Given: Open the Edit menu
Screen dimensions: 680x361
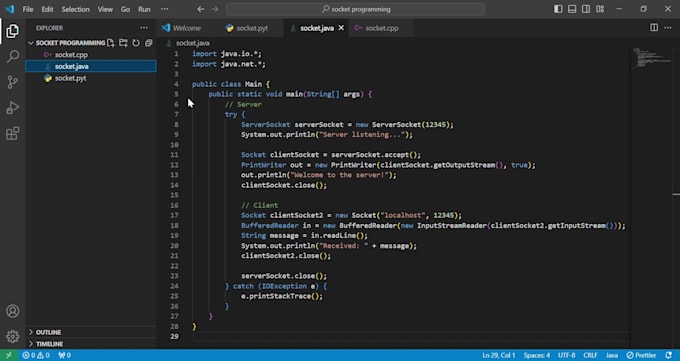Looking at the screenshot, I should 47,9.
